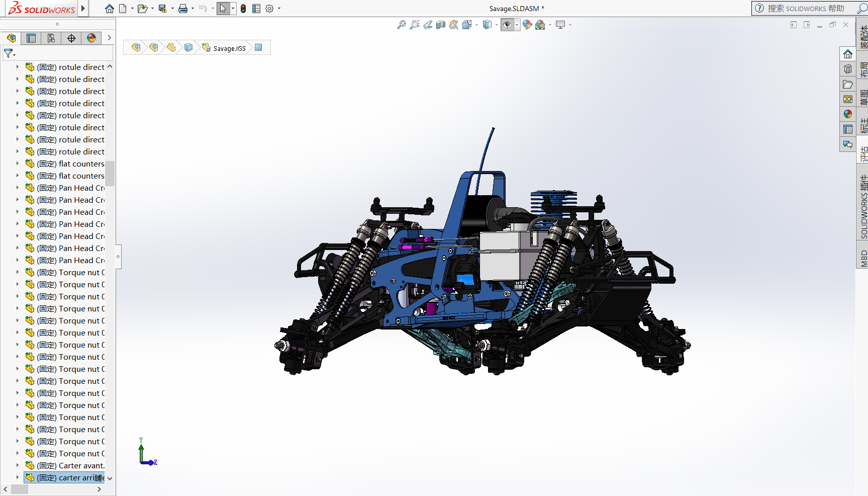Switch to PropertyManager tab
Screen dimensions: 868x496
coord(31,38)
